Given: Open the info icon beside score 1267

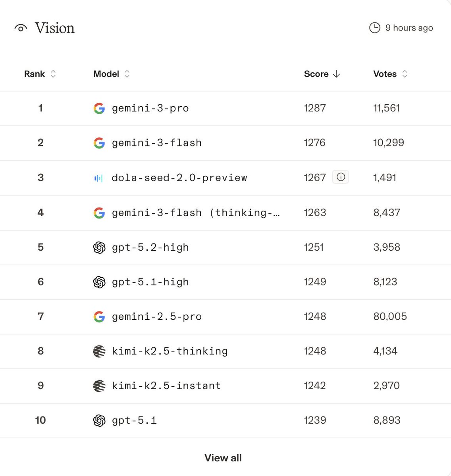Looking at the screenshot, I should click(341, 177).
